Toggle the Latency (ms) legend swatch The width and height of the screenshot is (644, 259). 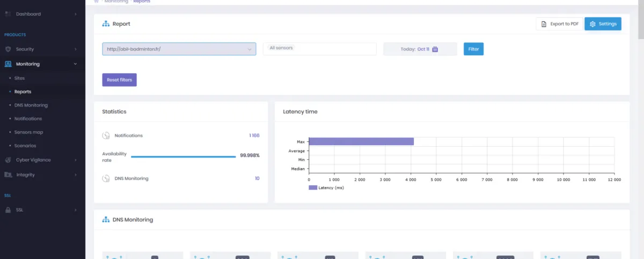coord(313,188)
